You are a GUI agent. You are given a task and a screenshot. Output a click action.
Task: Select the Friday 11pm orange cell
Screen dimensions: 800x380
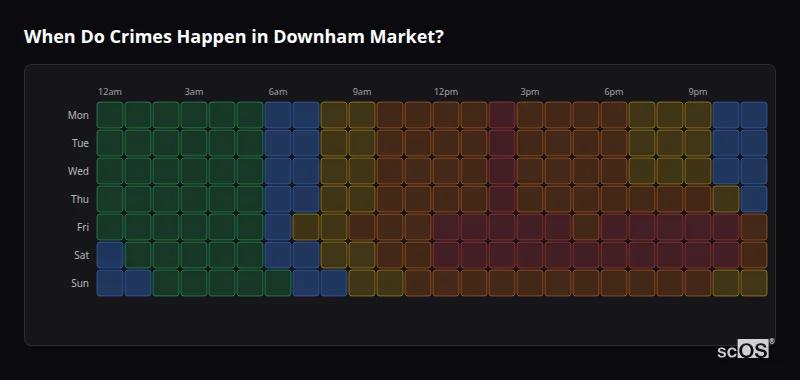tap(754, 227)
